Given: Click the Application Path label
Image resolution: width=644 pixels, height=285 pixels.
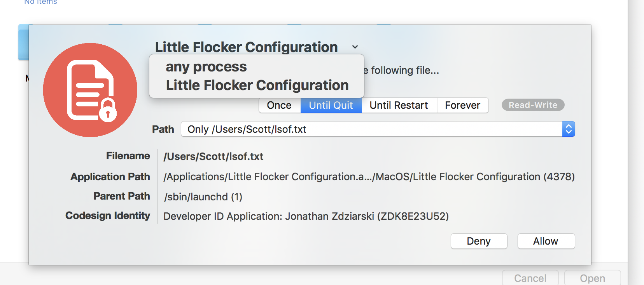Looking at the screenshot, I should pyautogui.click(x=110, y=177).
